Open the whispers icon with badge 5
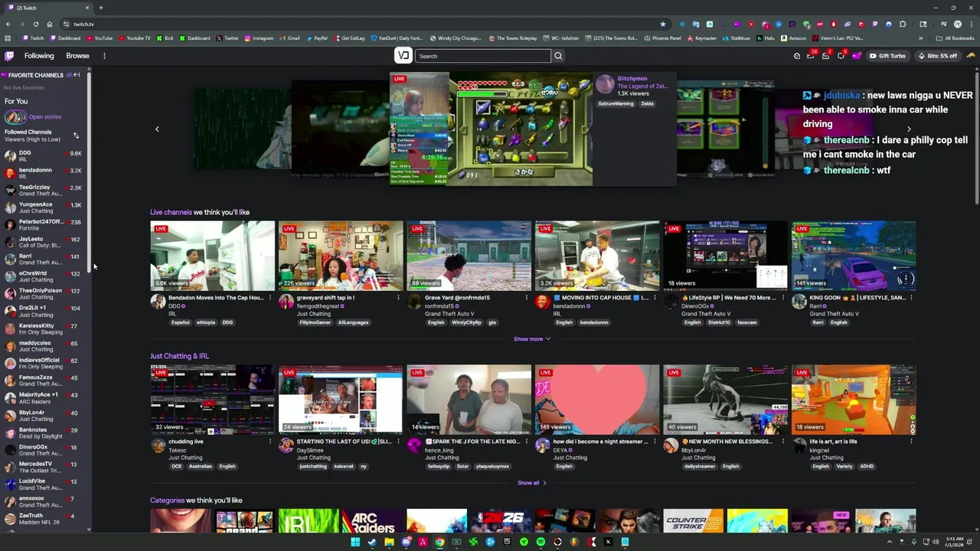This screenshot has width=980, height=551. pos(841,56)
